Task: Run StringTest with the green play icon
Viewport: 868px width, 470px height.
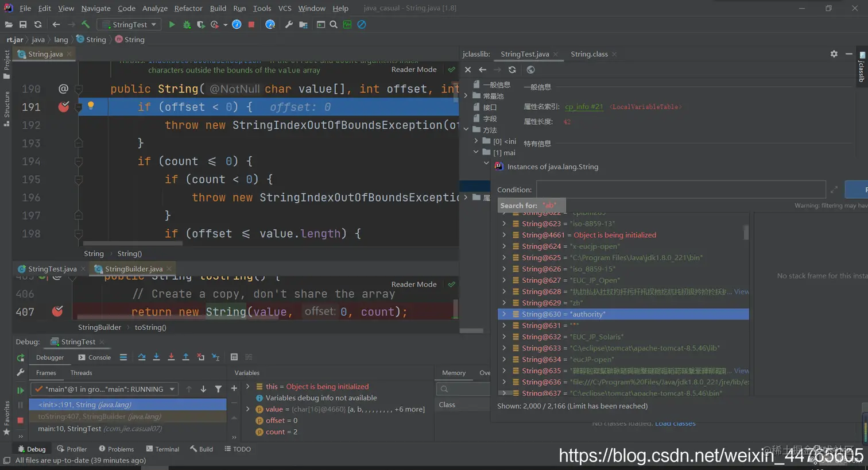Action: point(172,25)
